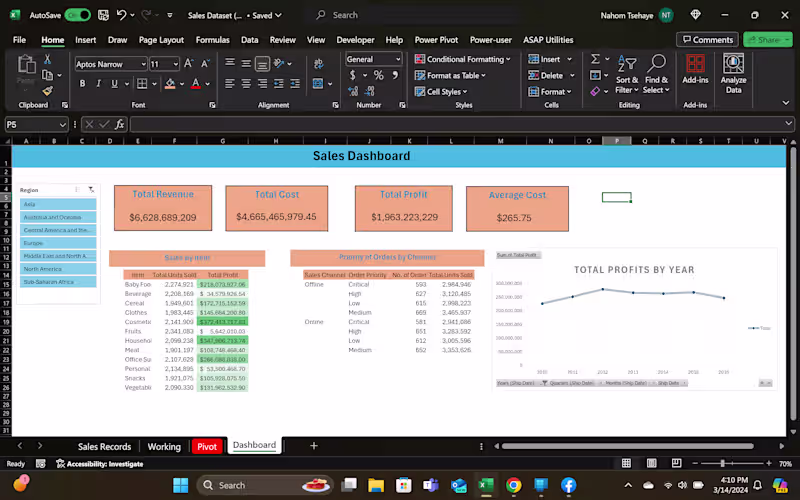Apply the Percent Style icon
This screenshot has height=500, width=800.
378,76
